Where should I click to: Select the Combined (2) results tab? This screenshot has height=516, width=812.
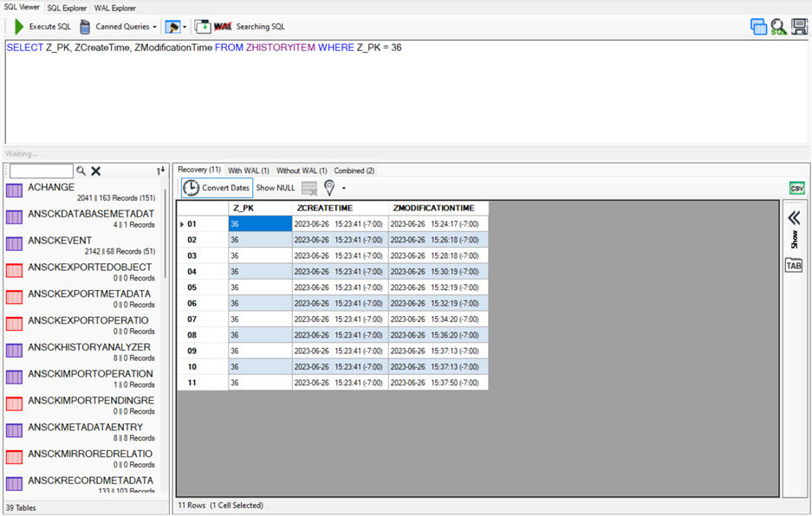[354, 171]
